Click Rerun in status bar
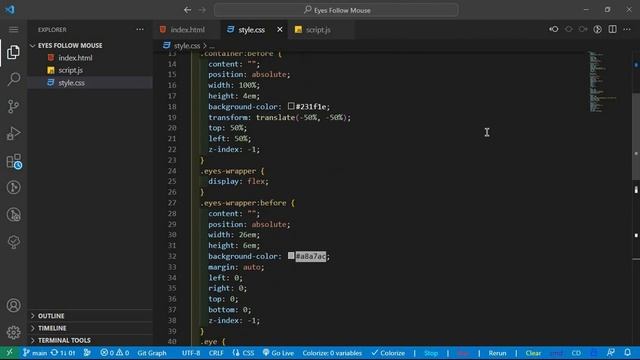 coord(497,353)
